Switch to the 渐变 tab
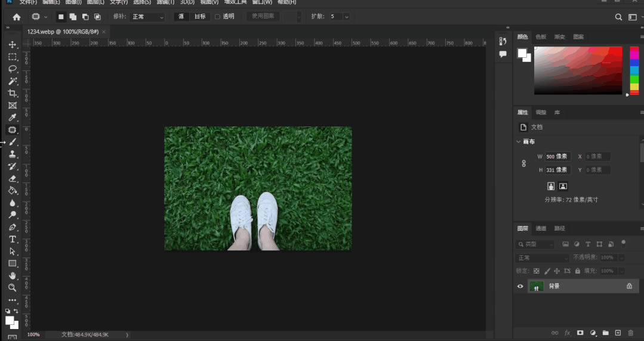Image resolution: width=644 pixels, height=341 pixels. click(559, 37)
